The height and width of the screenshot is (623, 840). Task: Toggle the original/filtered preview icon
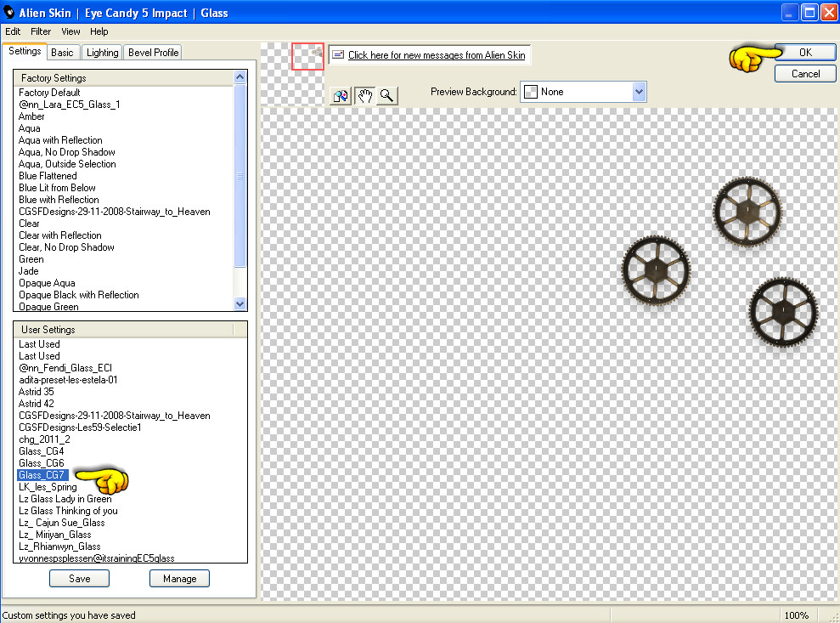click(x=341, y=96)
